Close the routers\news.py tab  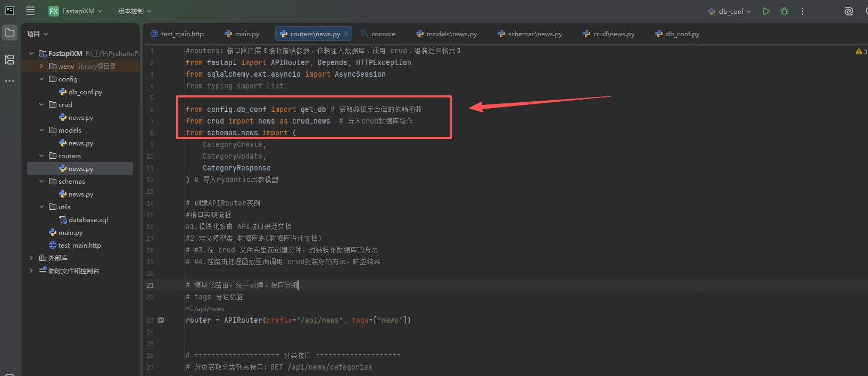click(346, 34)
